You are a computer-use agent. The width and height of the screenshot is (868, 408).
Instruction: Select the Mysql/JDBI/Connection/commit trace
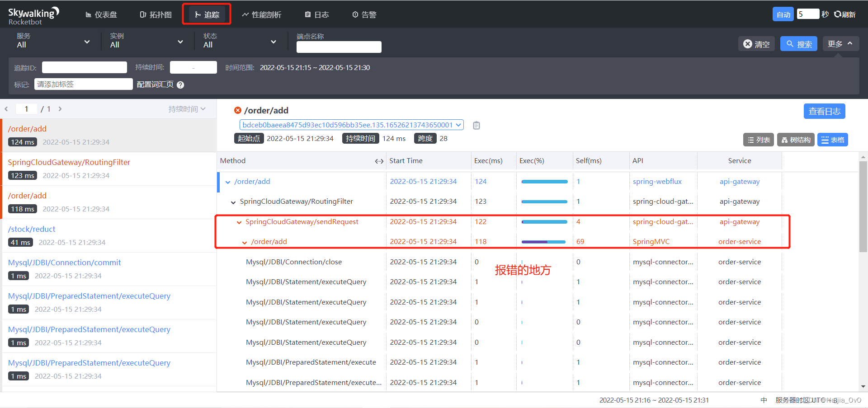click(x=109, y=269)
